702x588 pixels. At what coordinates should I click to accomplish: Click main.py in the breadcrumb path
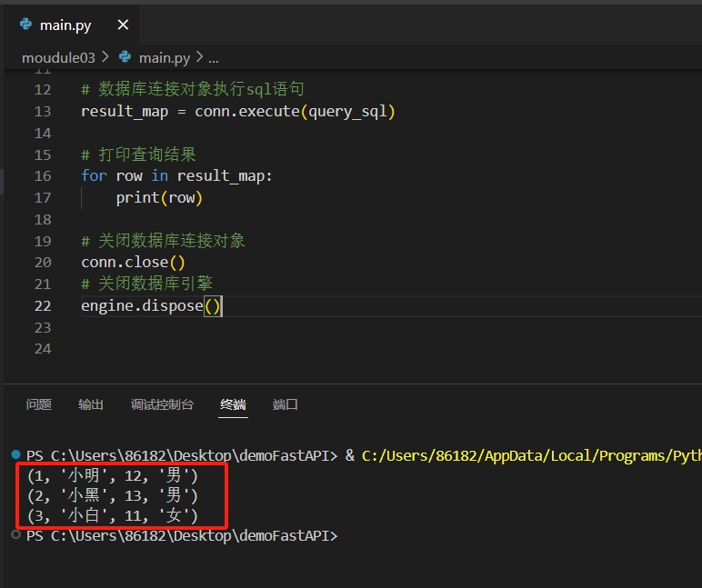[165, 58]
